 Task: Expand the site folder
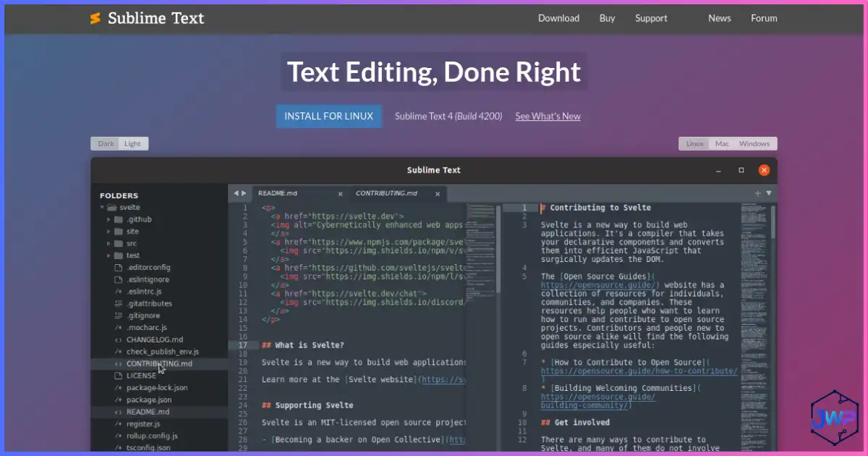click(x=109, y=232)
